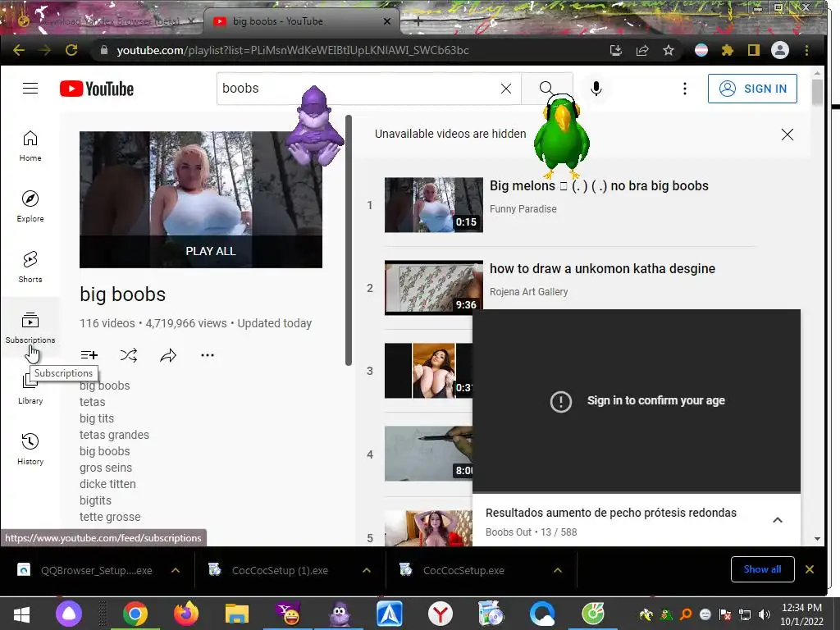Start voice search with the microphone
The width and height of the screenshot is (840, 630).
[596, 89]
